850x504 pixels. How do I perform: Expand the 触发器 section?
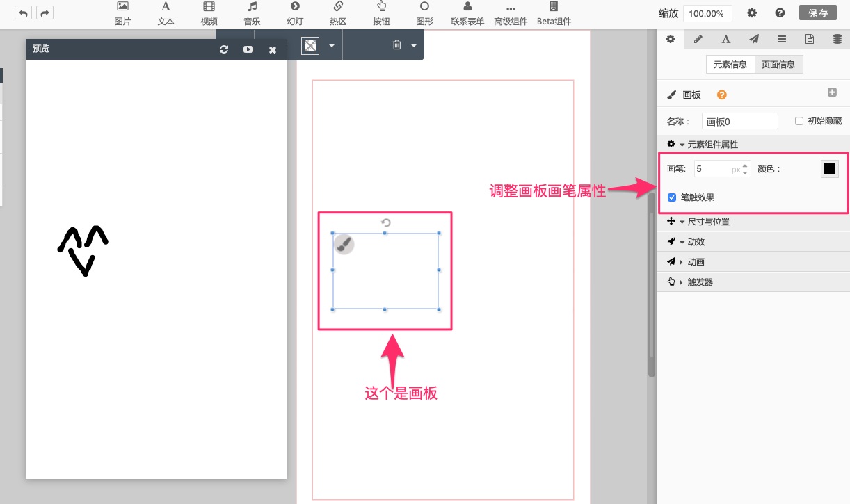[x=699, y=282]
